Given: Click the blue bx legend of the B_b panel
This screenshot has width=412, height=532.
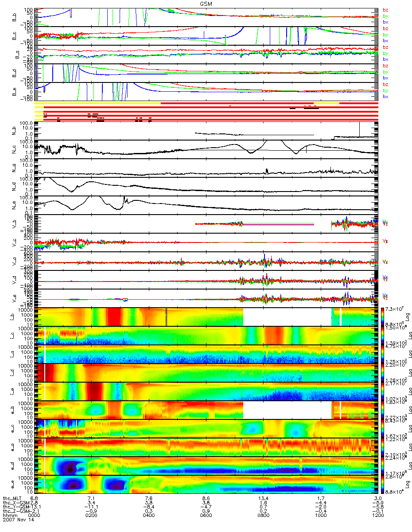Looking at the screenshot, I should (x=385, y=22).
